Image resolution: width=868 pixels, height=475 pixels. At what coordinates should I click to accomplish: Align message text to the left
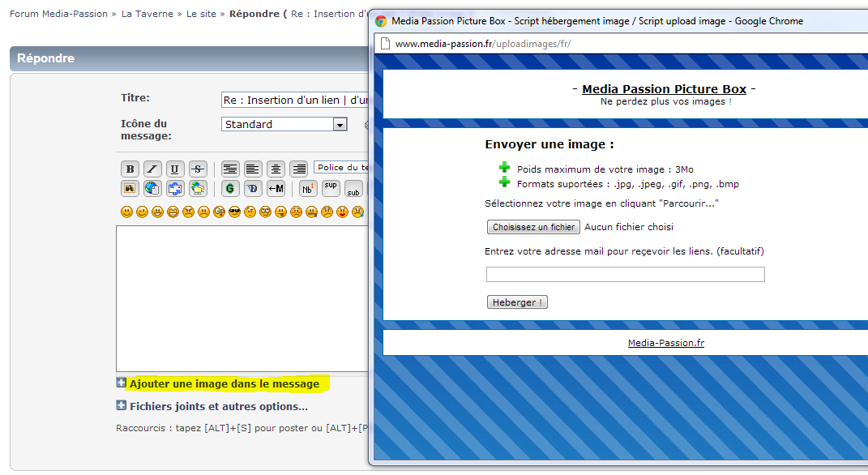pos(253,169)
